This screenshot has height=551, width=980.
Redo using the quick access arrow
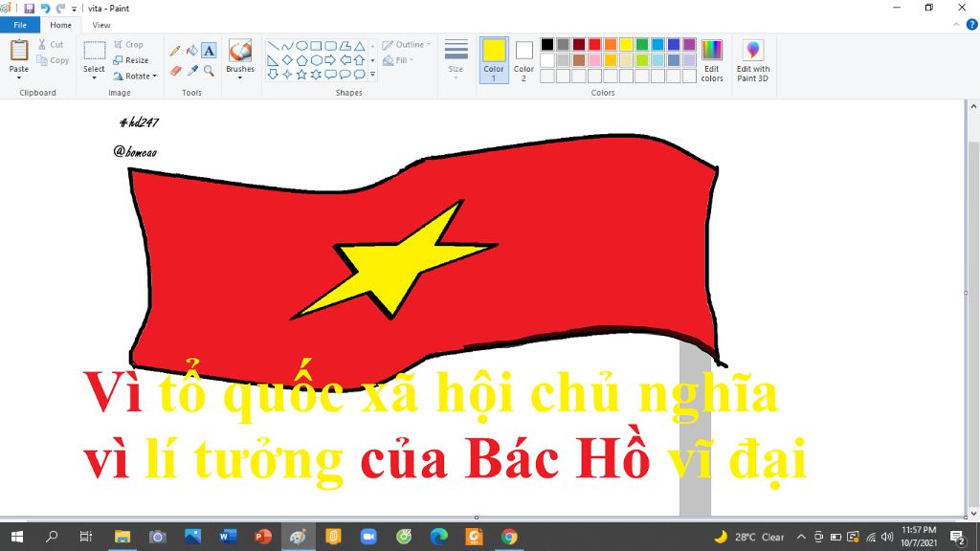pyautogui.click(x=60, y=8)
